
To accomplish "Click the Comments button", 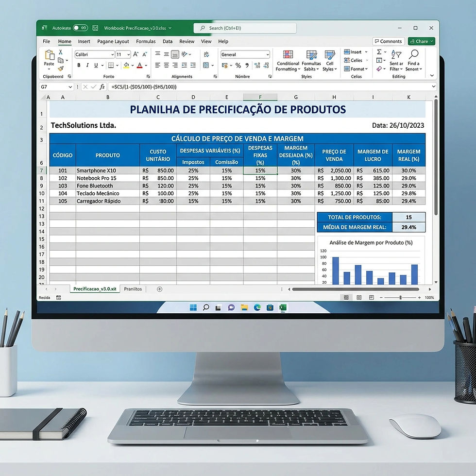I will click(x=388, y=41).
